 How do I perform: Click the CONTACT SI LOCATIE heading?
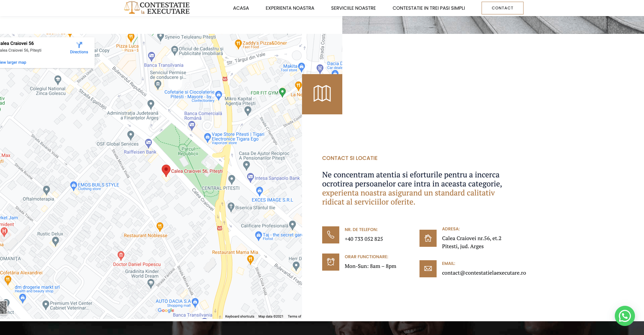350,158
